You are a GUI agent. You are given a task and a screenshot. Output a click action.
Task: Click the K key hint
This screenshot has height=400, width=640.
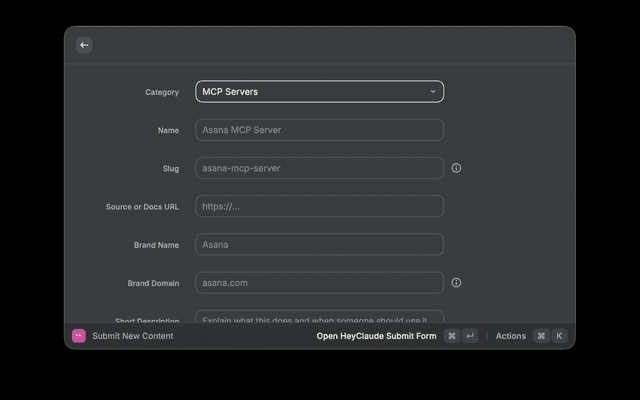click(x=559, y=336)
